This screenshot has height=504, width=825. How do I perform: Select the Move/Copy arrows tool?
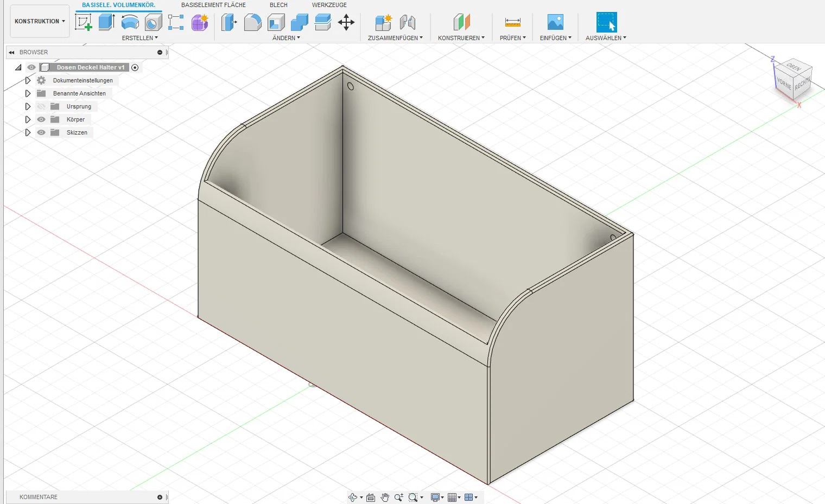pyautogui.click(x=346, y=22)
